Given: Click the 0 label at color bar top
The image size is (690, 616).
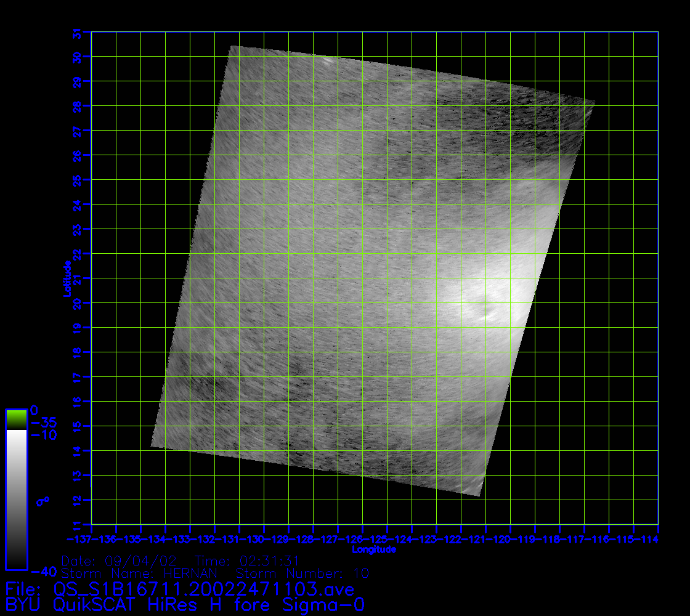Looking at the screenshot, I should click(x=34, y=410).
